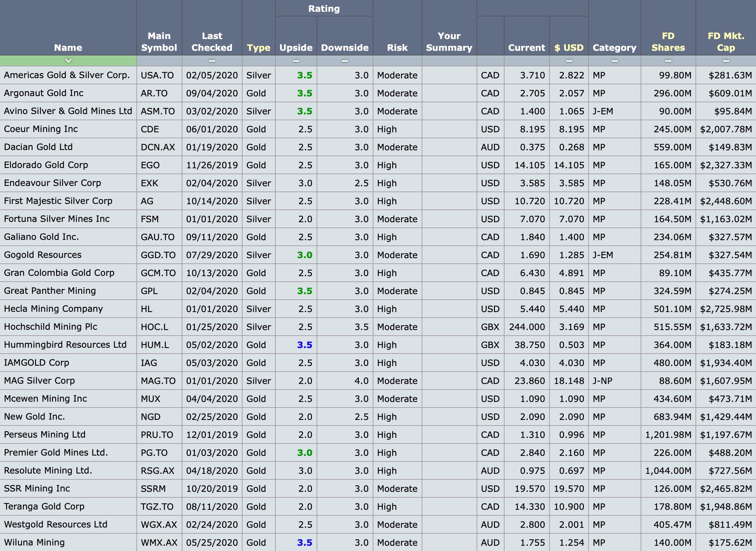Click sort dash under Last Checked column
This screenshot has width=756, height=551.
[211, 61]
